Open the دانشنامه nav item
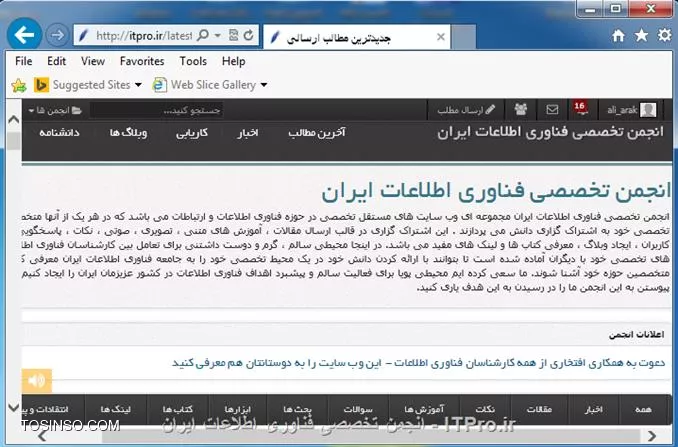 (x=60, y=133)
